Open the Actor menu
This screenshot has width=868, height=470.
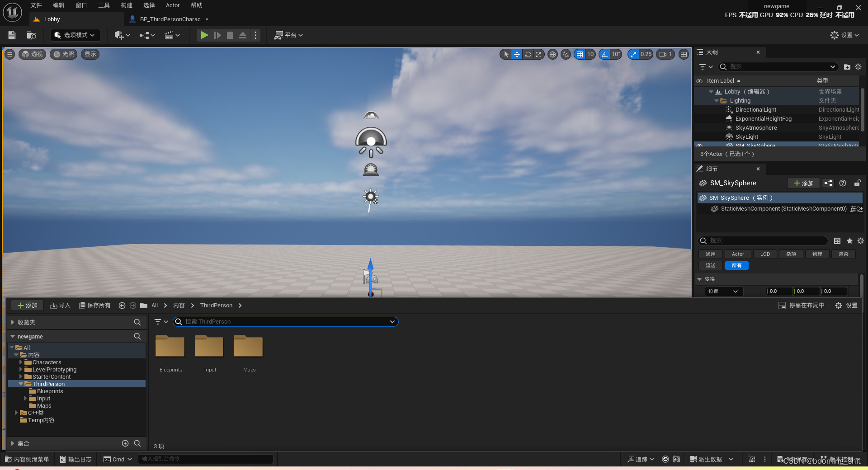173,5
